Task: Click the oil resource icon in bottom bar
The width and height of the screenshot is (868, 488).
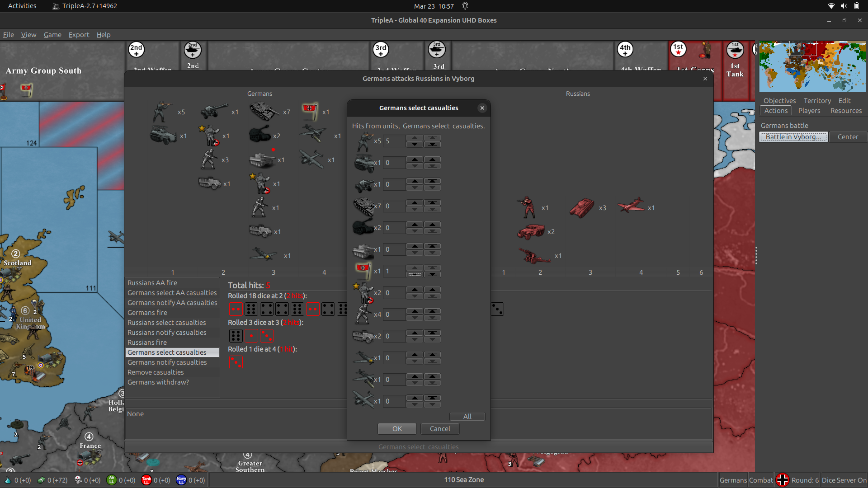Action: coord(7,480)
